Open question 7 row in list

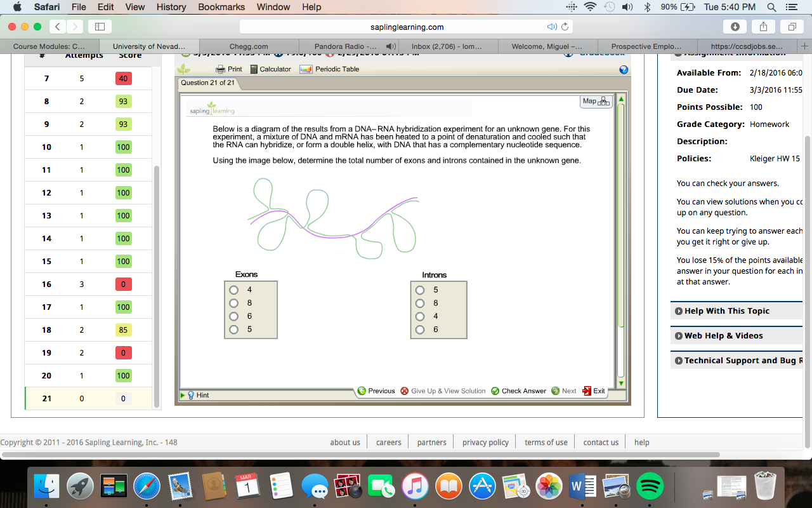(88, 79)
